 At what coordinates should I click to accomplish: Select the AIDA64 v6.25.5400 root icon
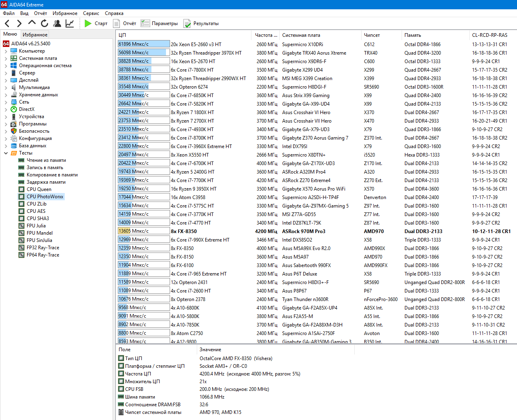coord(6,44)
